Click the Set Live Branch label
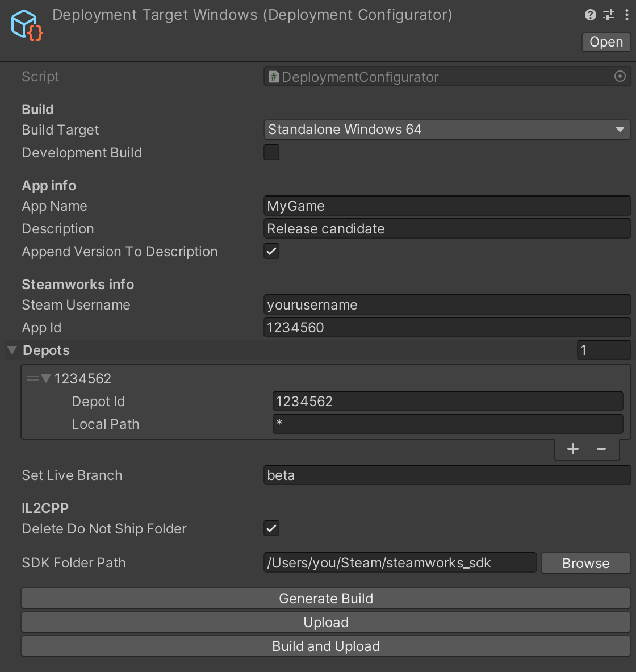The image size is (636, 672). [72, 475]
